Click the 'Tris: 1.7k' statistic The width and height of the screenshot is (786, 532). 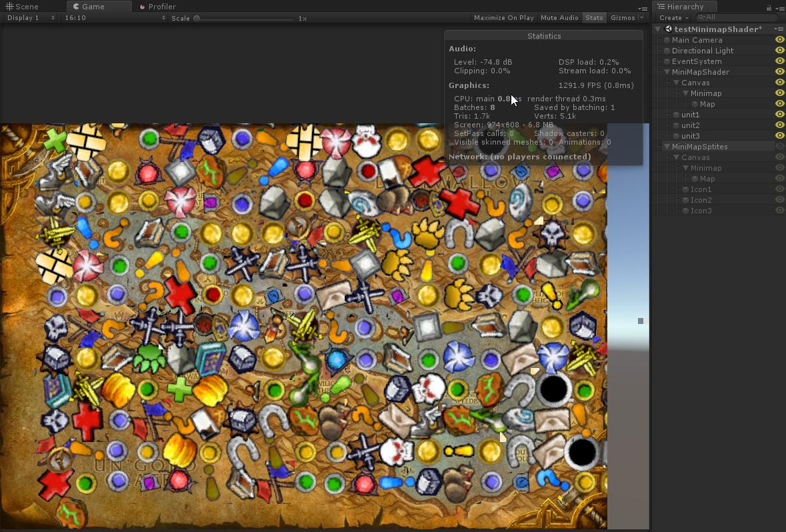[472, 116]
